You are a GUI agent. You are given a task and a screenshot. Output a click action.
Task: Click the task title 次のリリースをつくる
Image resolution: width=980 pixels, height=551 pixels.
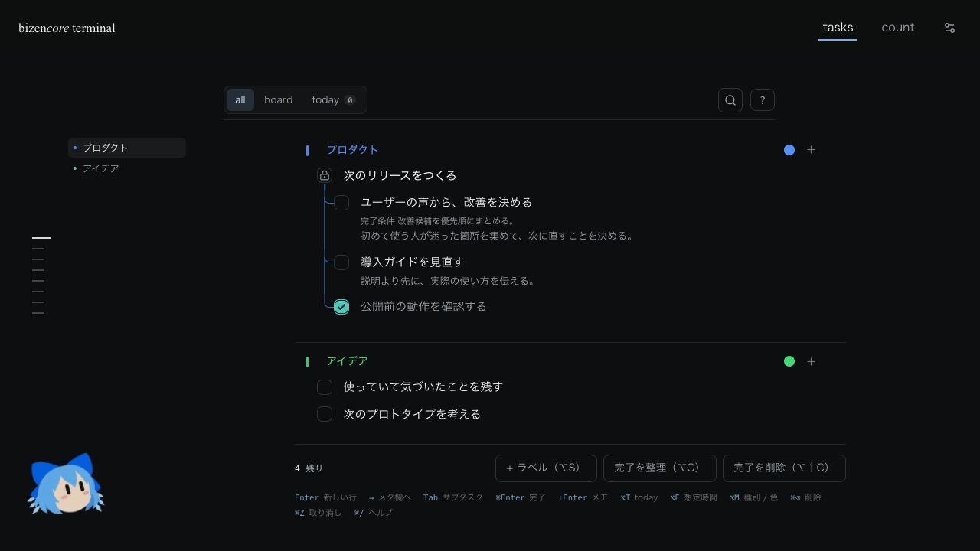pos(400,176)
